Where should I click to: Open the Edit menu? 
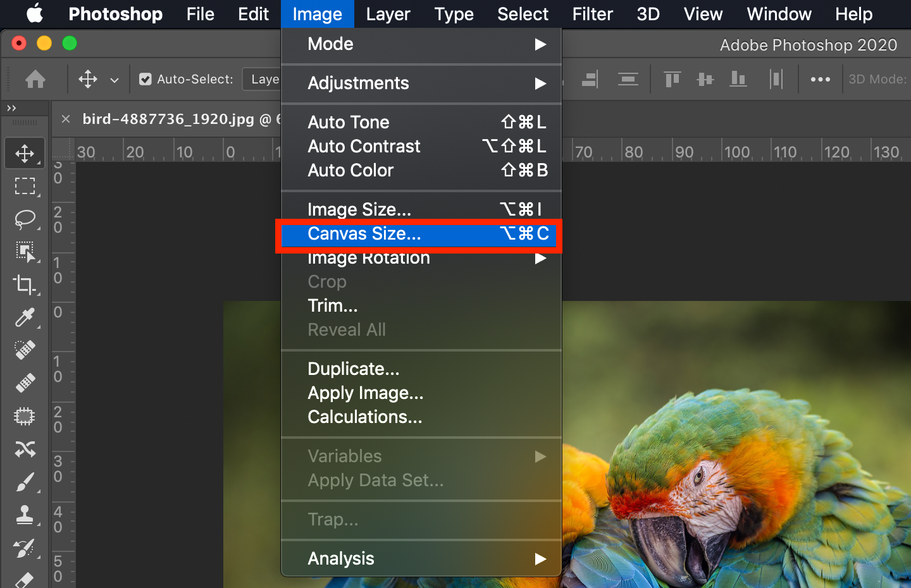[x=253, y=13]
